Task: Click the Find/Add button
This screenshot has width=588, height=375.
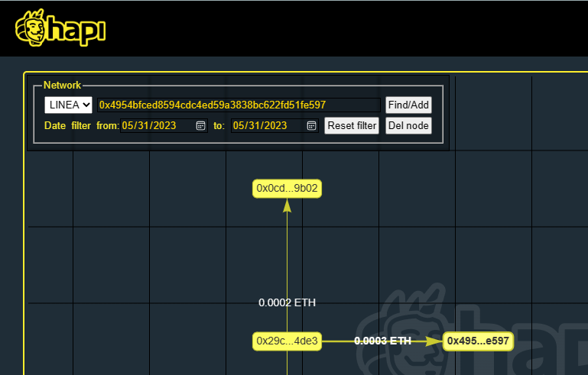Action: [408, 105]
